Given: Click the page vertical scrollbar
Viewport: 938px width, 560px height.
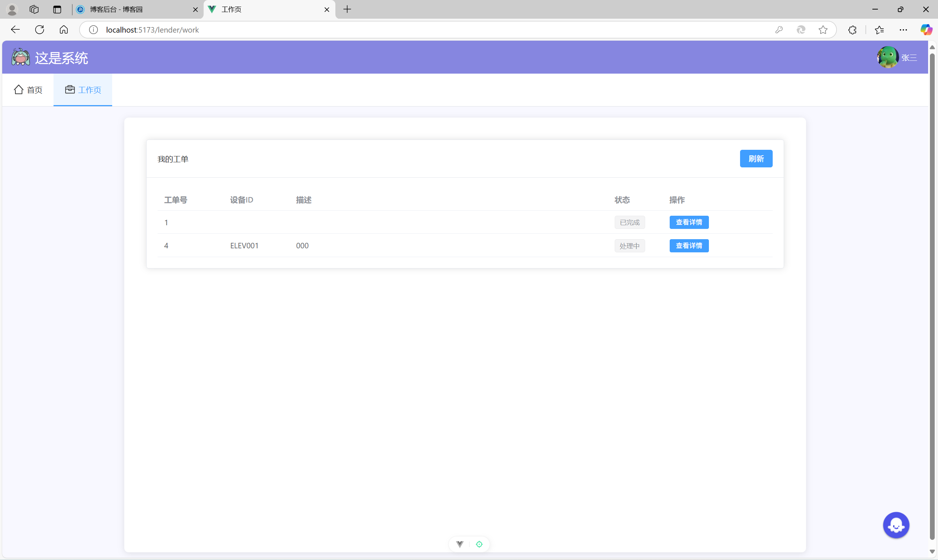Looking at the screenshot, I should [932, 294].
